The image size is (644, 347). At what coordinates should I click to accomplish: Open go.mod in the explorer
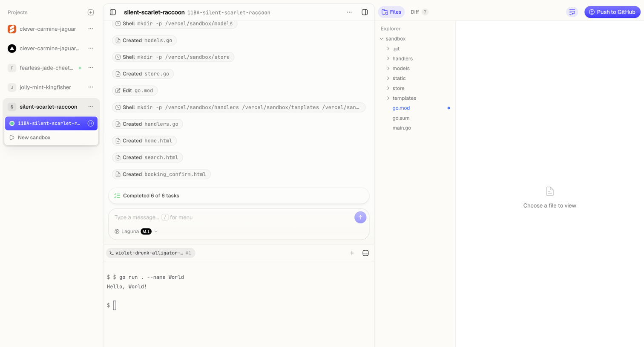(x=401, y=108)
